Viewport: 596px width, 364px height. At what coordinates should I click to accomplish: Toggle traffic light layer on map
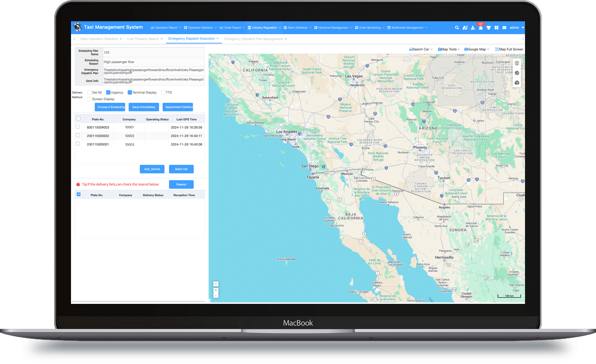click(517, 63)
